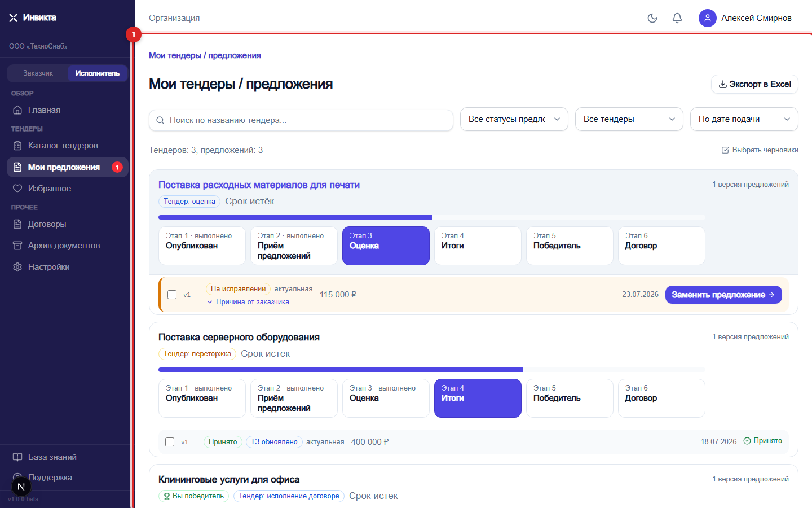The height and width of the screenshot is (508, 812).
Task: Click Этап 4 Итоги in server tender
Action: pyautogui.click(x=478, y=398)
